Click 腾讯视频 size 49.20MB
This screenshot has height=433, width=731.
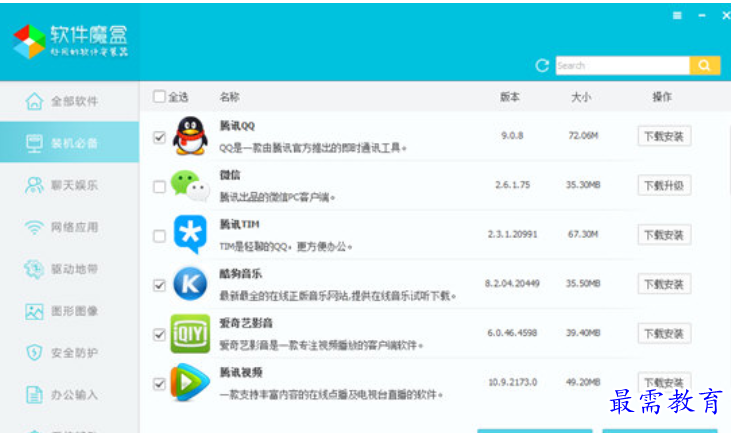pos(583,382)
